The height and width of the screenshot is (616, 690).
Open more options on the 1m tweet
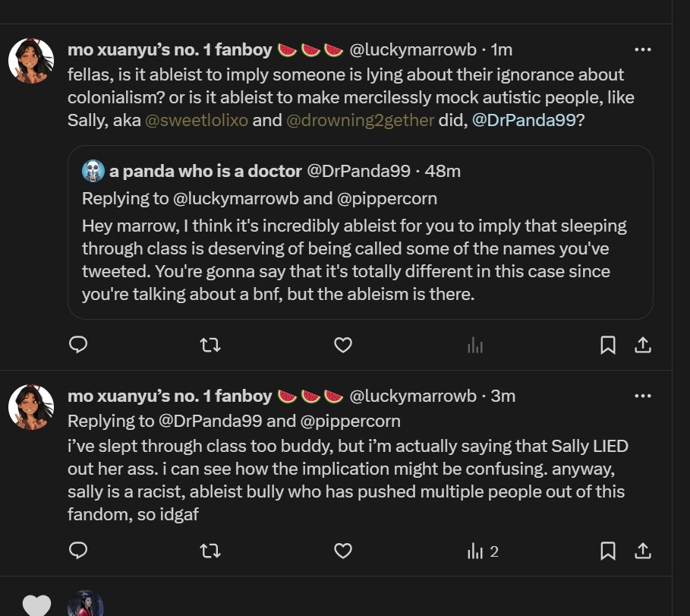tap(642, 50)
